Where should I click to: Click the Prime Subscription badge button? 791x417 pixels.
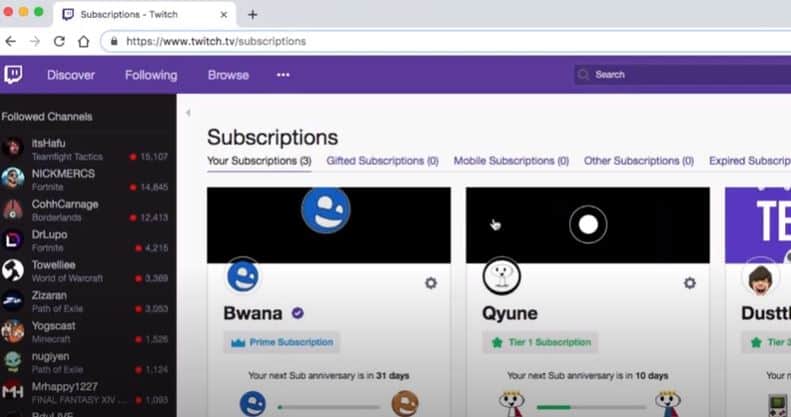coord(281,342)
